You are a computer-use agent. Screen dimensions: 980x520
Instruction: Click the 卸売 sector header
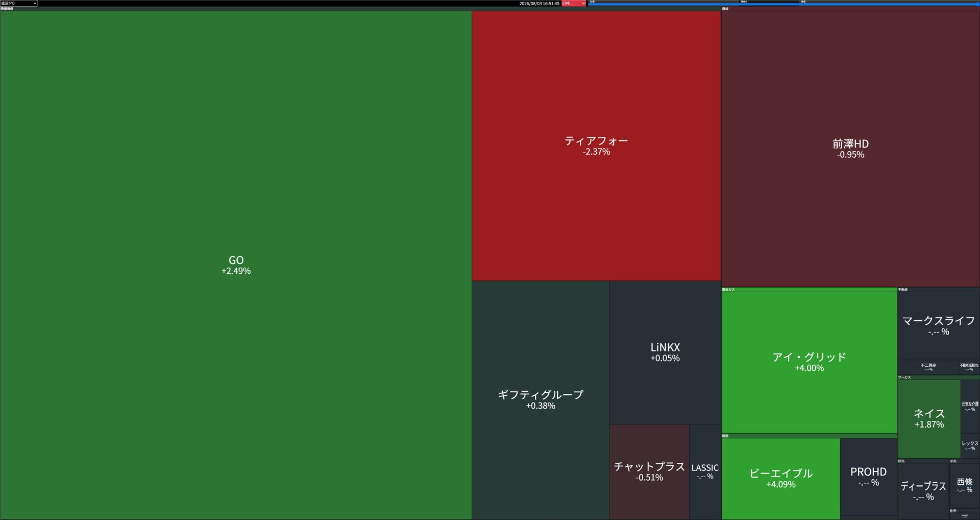tap(923, 461)
